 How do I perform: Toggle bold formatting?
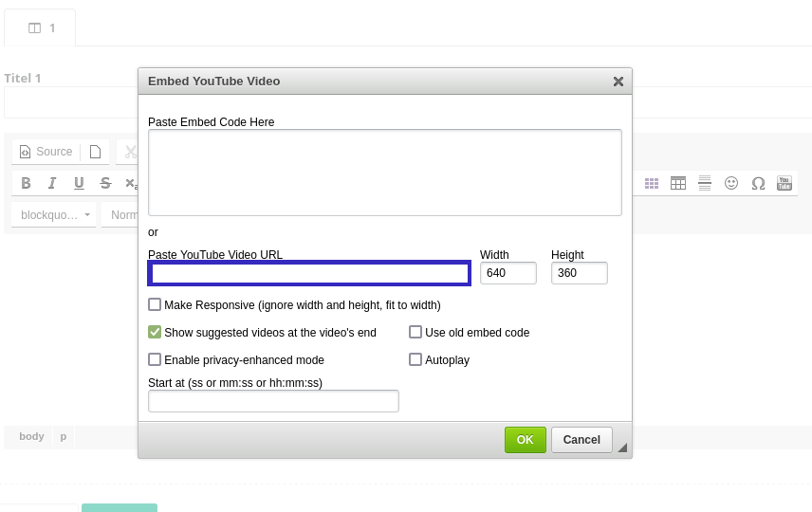26,183
